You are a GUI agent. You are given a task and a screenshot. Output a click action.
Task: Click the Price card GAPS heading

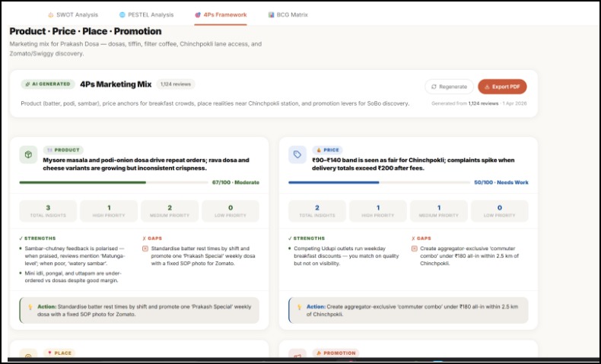coord(421,239)
